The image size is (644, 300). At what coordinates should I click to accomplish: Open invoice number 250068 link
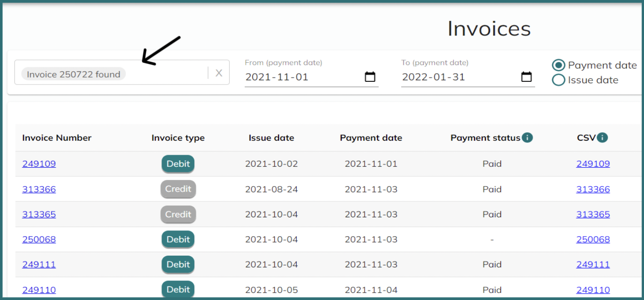pyautogui.click(x=39, y=240)
